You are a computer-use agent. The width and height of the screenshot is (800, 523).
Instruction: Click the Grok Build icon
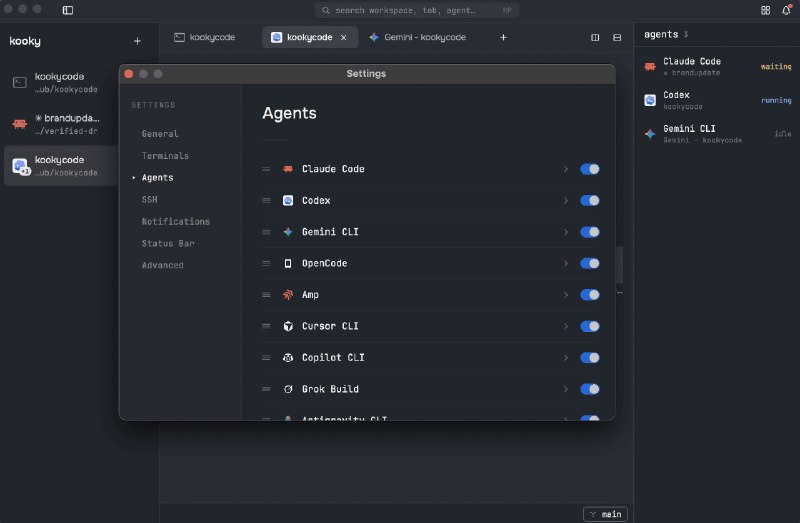pyautogui.click(x=288, y=389)
